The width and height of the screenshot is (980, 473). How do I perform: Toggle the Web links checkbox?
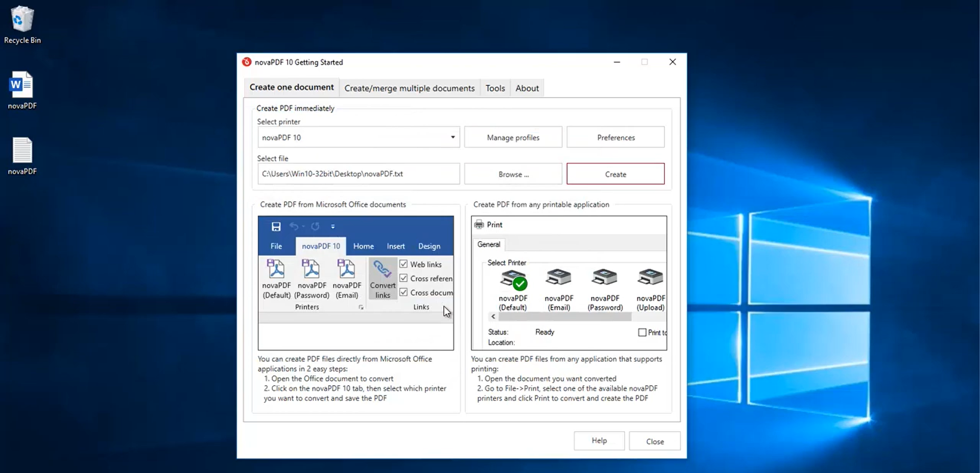(x=403, y=264)
